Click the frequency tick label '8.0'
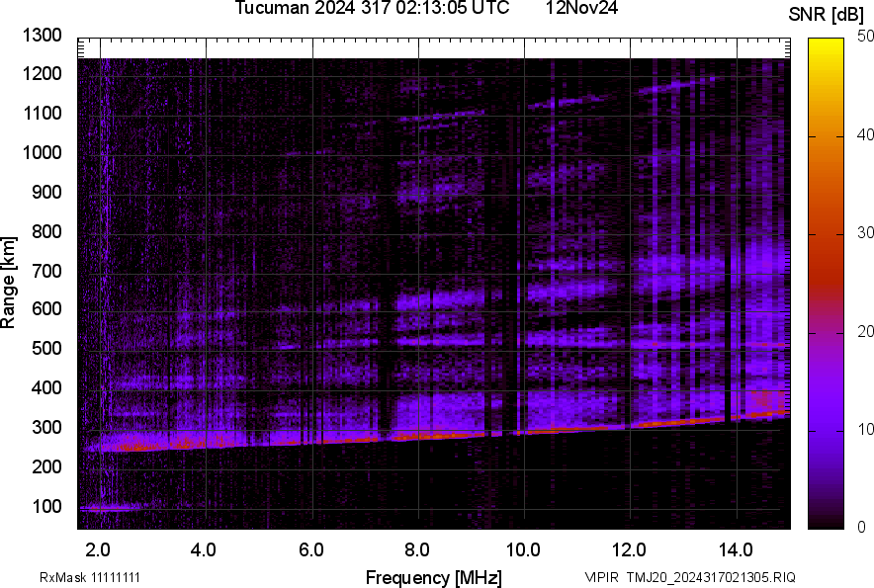The image size is (874, 588). (417, 550)
